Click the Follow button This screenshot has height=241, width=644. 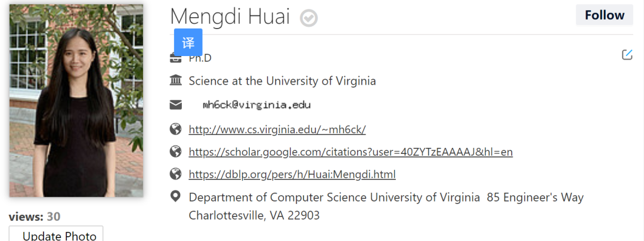pos(604,16)
